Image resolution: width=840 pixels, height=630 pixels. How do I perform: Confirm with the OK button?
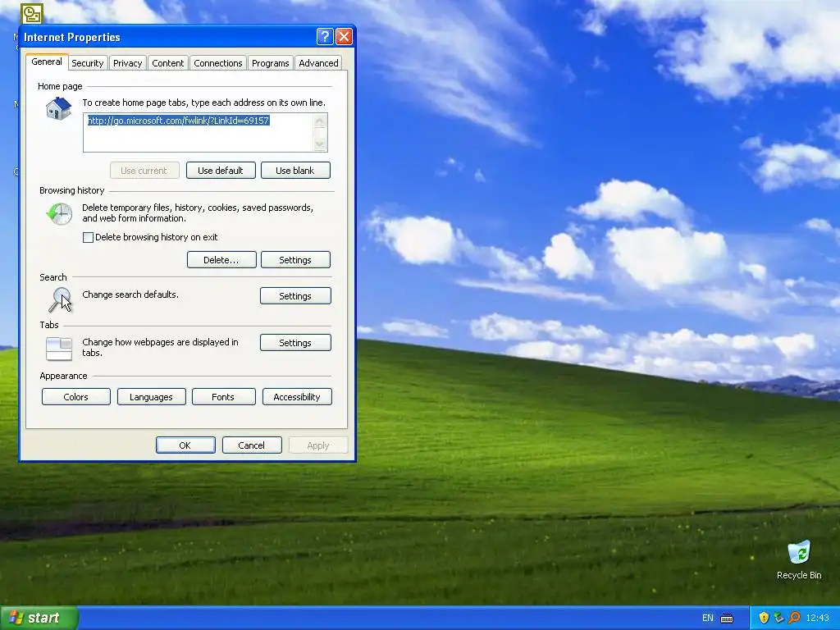185,445
